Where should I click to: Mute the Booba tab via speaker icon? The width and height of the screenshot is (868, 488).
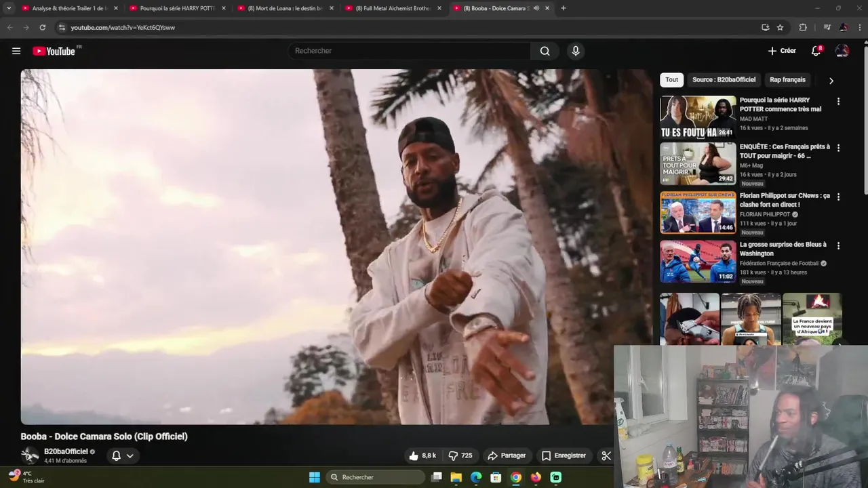536,8
